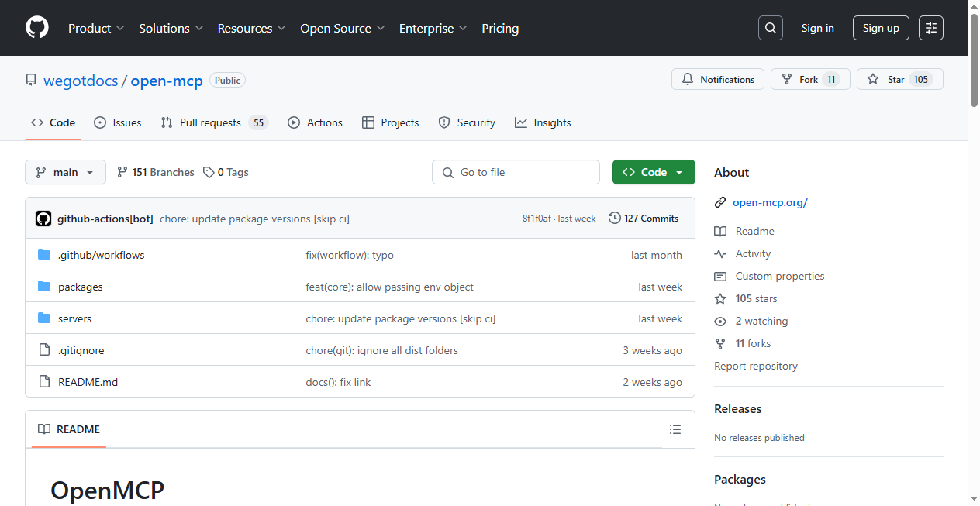Expand the Open Source header menu
The height and width of the screenshot is (506, 980).
342,28
